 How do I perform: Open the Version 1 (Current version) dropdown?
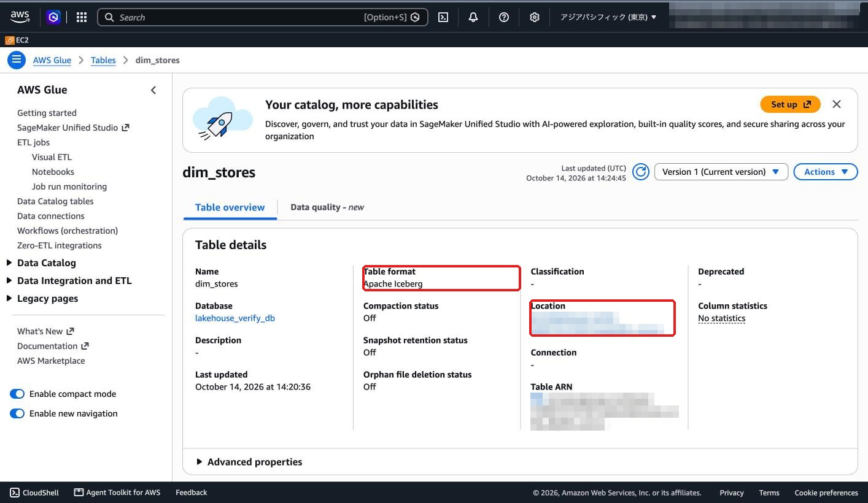(x=721, y=172)
